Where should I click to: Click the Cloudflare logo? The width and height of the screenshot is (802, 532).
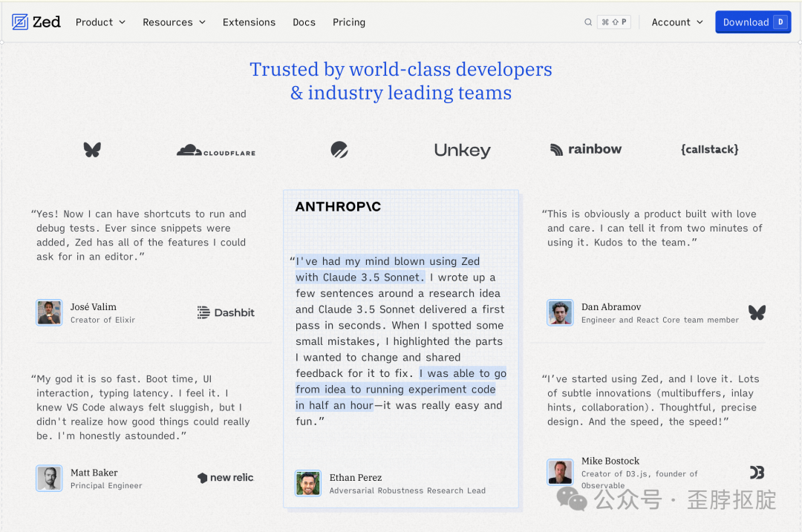pos(216,150)
